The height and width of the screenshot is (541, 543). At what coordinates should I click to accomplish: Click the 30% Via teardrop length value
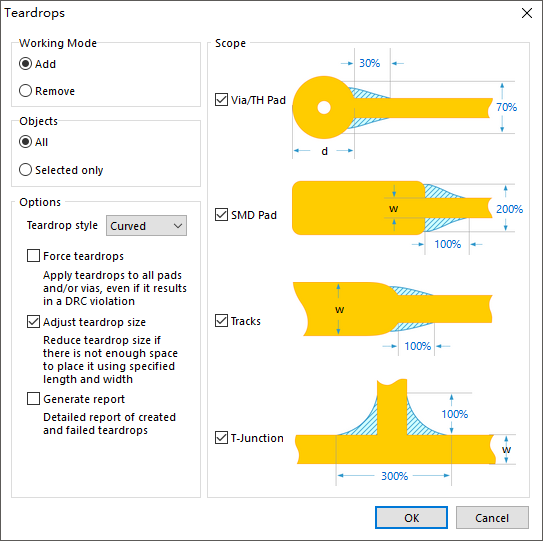(x=370, y=63)
